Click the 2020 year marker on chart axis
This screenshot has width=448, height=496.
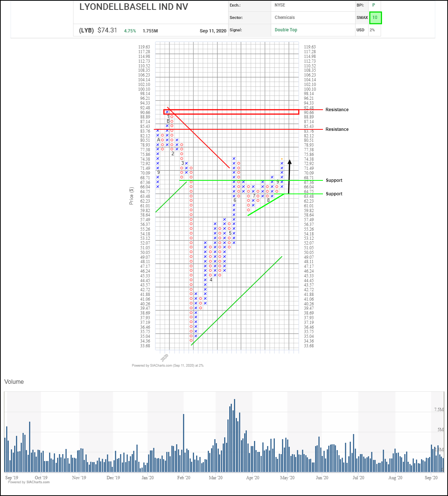coord(165,356)
